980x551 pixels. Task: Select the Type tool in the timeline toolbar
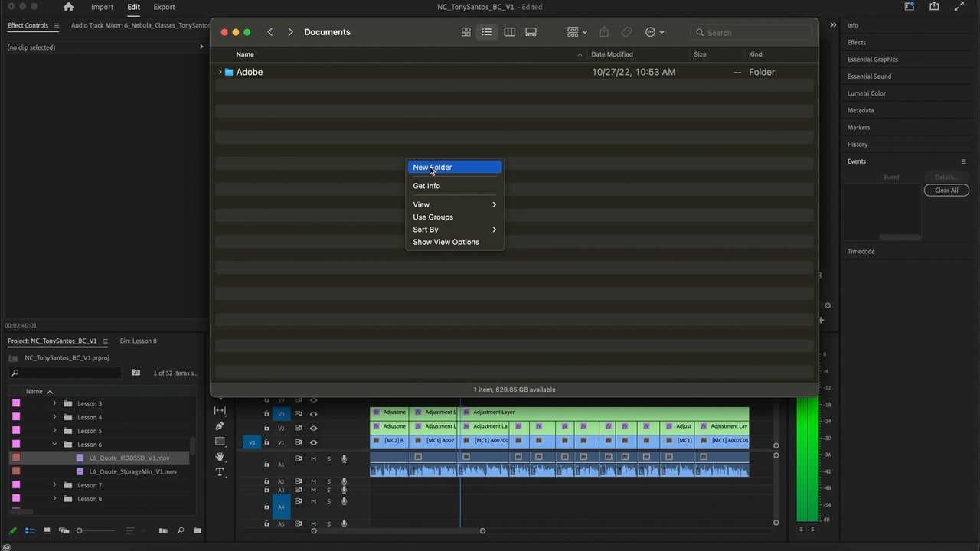(220, 471)
